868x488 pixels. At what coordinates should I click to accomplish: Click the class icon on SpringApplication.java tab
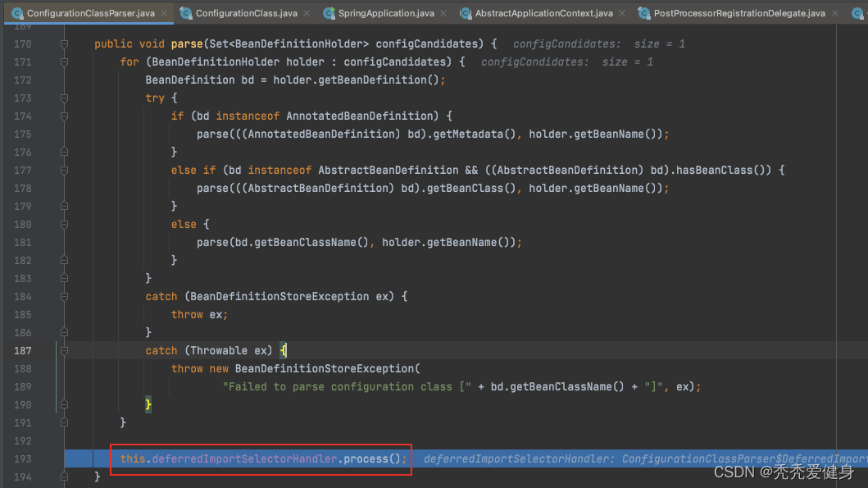[x=329, y=13]
